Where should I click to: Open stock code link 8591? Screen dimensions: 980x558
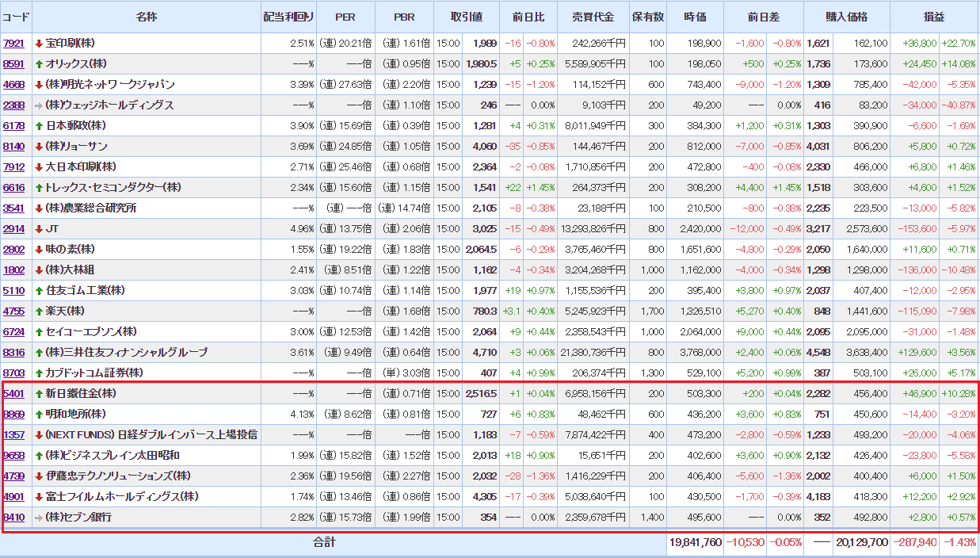(x=13, y=64)
